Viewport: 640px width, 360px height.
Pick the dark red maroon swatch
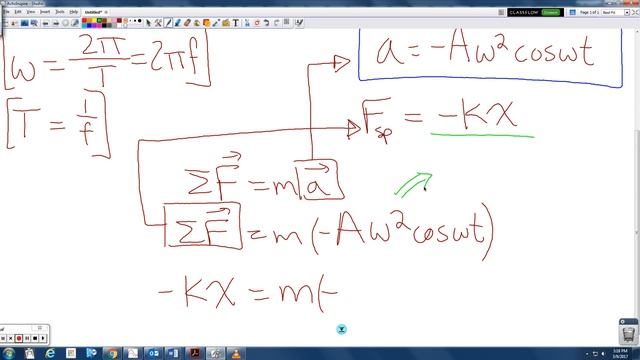click(119, 20)
